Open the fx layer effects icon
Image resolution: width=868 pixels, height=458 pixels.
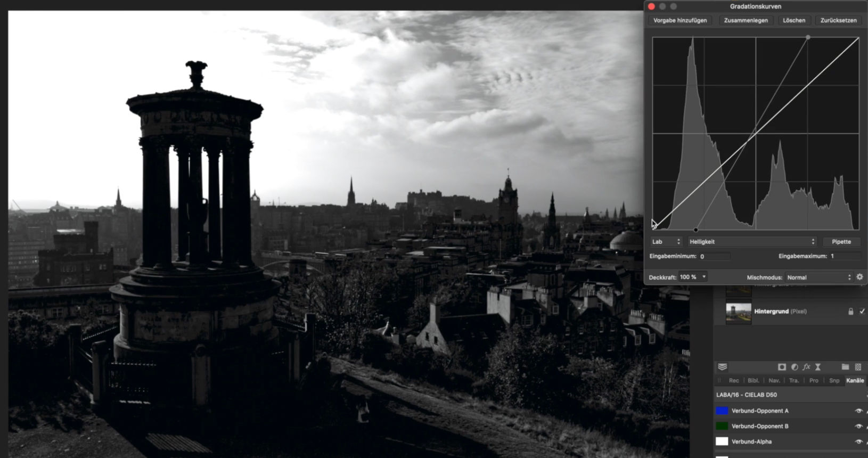806,367
